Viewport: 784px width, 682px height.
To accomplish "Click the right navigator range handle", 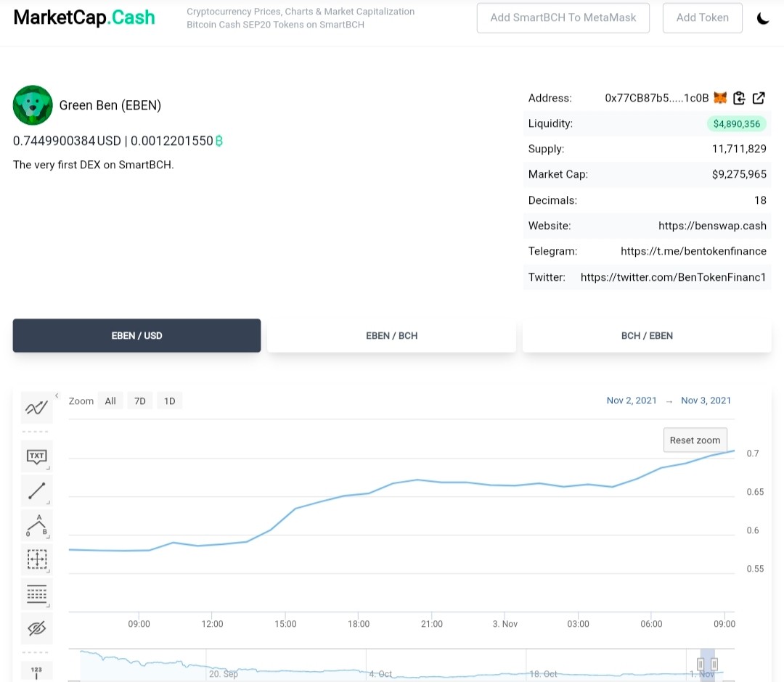I will click(x=714, y=664).
